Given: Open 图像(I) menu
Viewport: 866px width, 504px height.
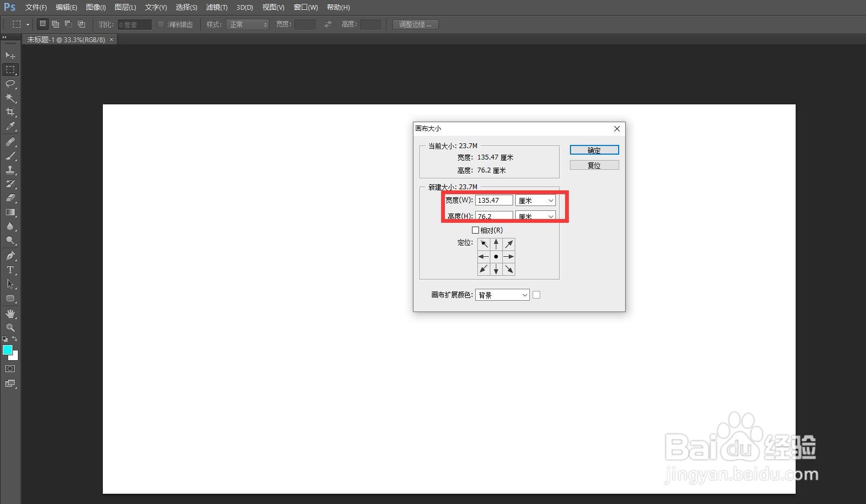Looking at the screenshot, I should 96,7.
